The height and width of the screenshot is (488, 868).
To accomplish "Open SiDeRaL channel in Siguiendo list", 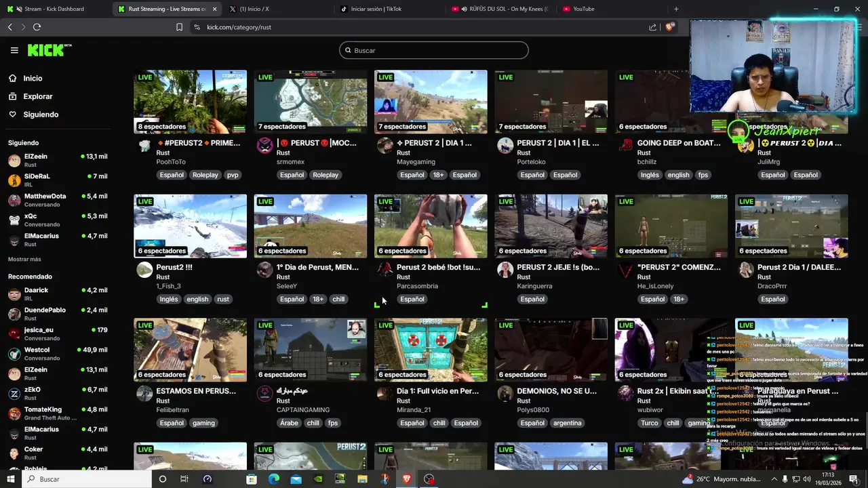I will click(58, 180).
